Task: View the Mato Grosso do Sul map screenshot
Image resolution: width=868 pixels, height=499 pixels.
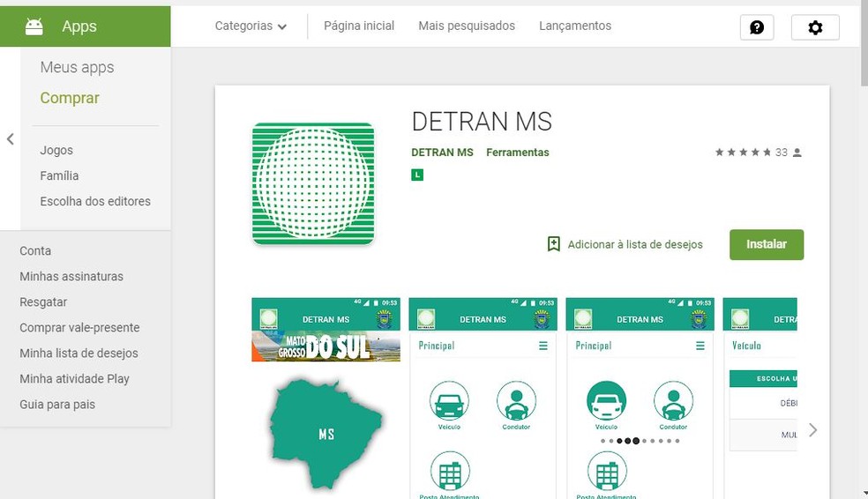Action: [x=325, y=398]
